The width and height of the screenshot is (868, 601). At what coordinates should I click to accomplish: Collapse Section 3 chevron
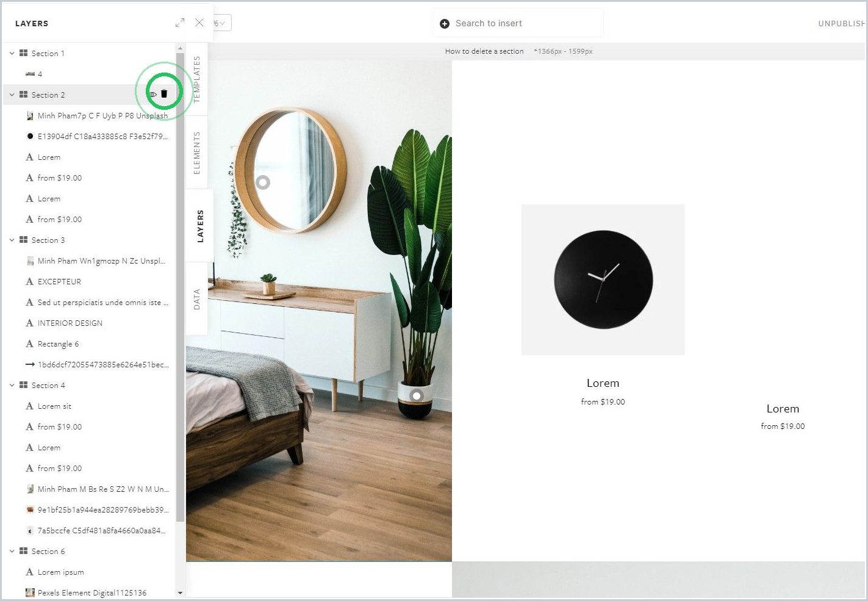[12, 240]
